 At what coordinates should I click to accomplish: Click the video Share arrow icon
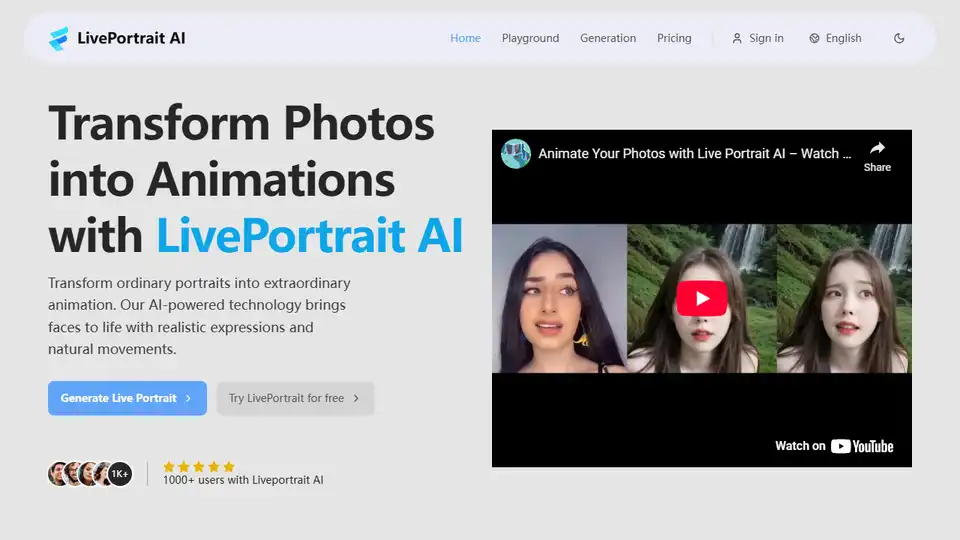(x=877, y=148)
